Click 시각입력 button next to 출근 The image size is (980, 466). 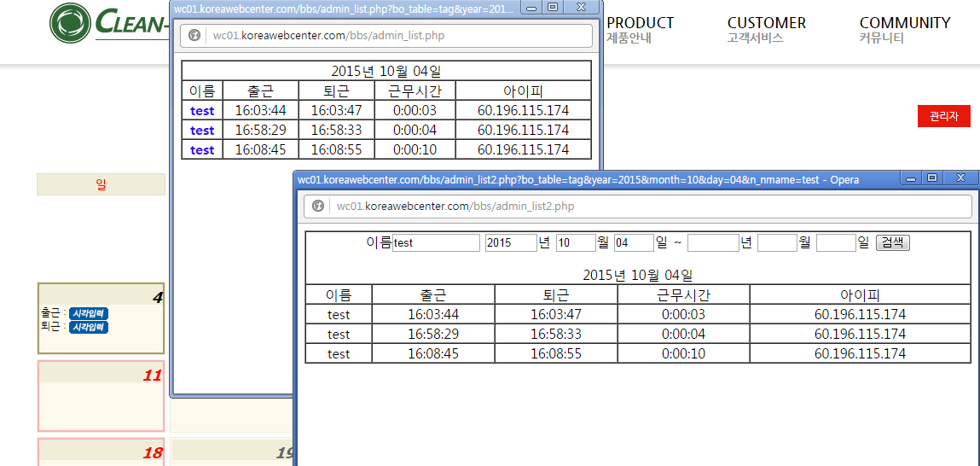pos(89,313)
